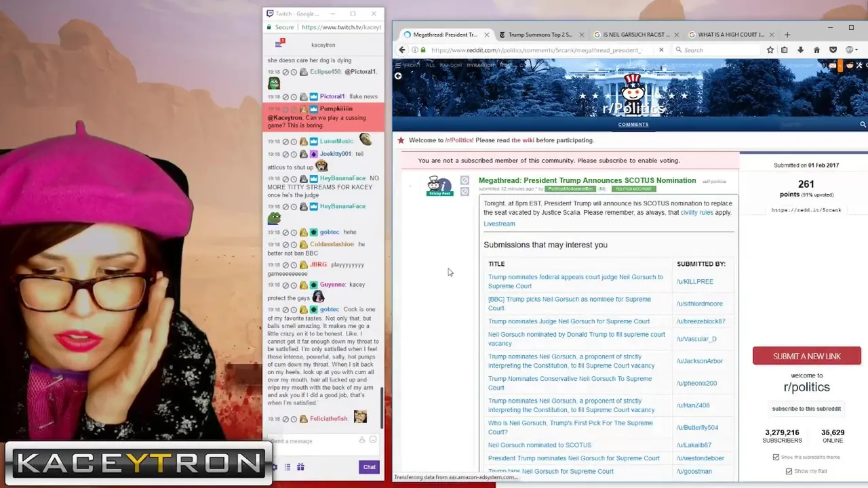This screenshot has width=868, height=488.
Task: Open the gift icon below chat
Action: 300,467
